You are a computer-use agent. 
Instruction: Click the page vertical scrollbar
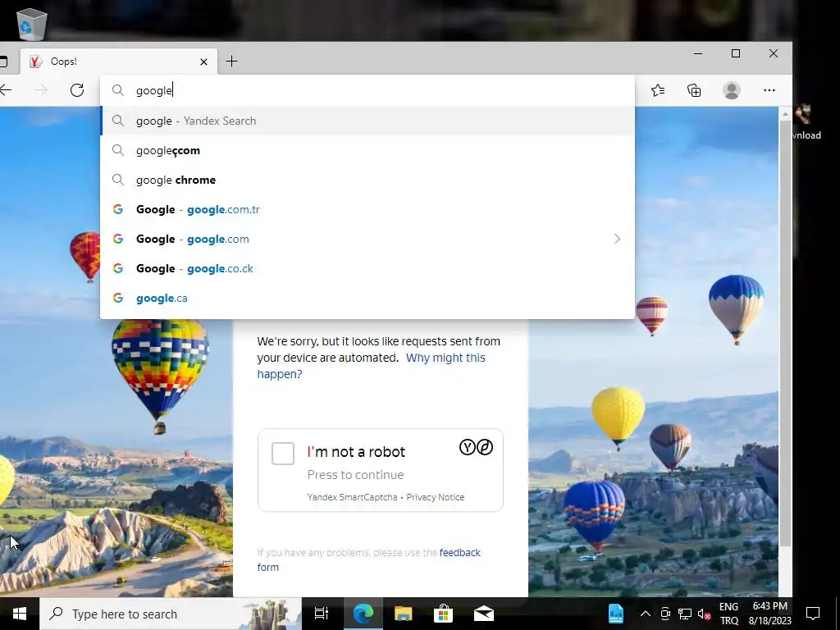(785, 332)
